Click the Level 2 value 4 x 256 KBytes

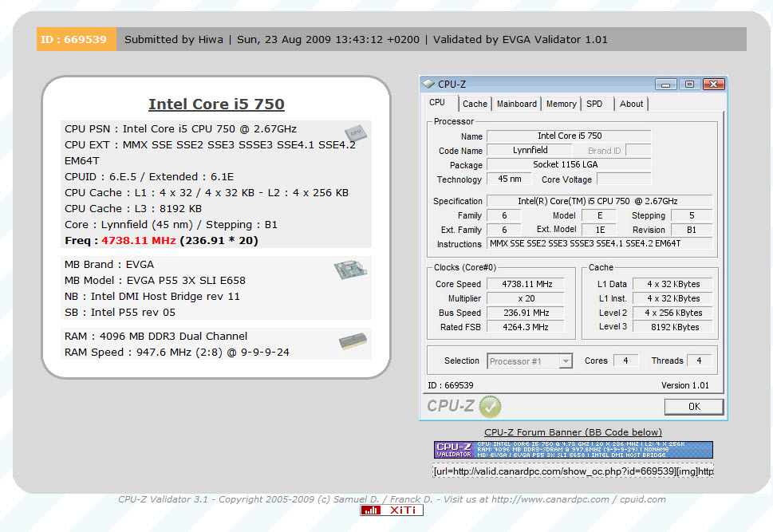[x=673, y=313]
